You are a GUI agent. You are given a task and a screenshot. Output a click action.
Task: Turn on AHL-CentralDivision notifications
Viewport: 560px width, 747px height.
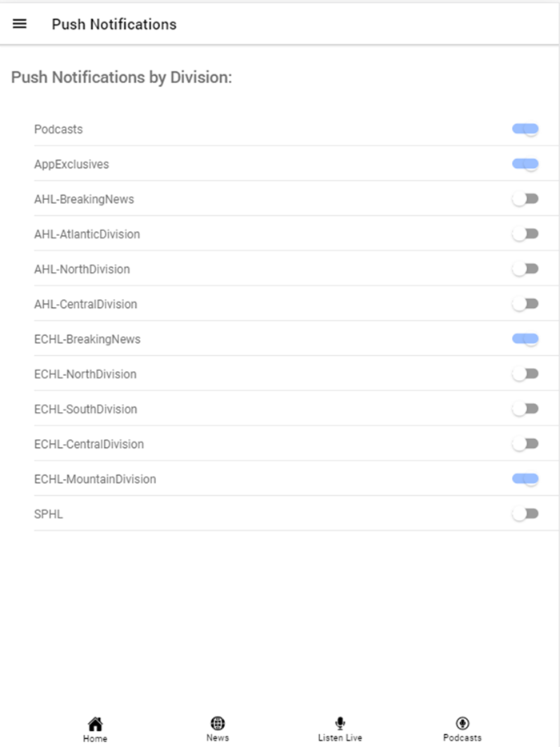click(526, 304)
